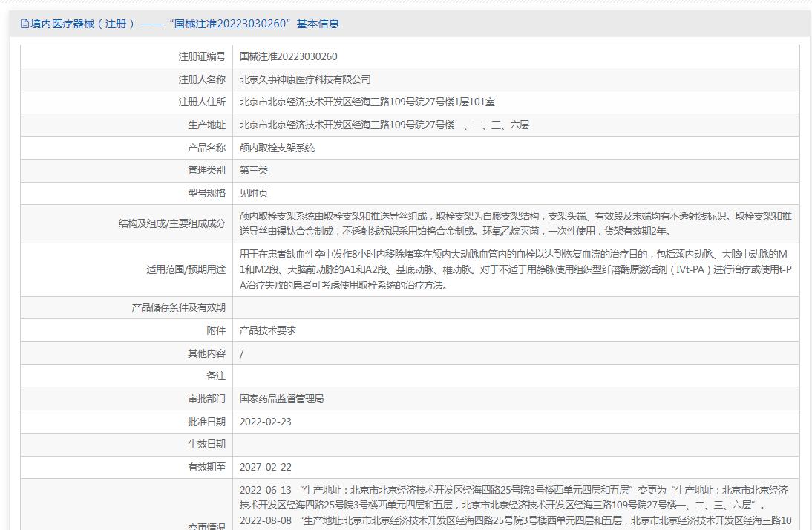Click the 变更情况 row label
This screenshot has width=812, height=530.
tap(206, 526)
